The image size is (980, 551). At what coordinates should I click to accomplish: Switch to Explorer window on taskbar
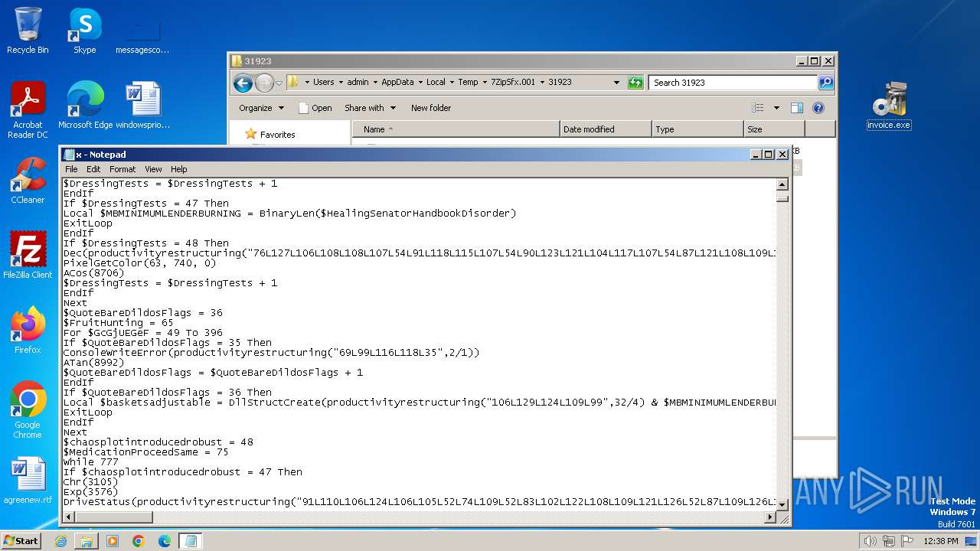tap(87, 541)
